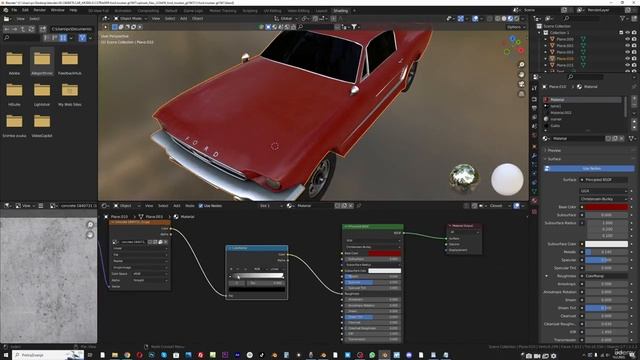Open the Surface Principled BSDF shader selector
This screenshot has width=640, height=360.
(604, 180)
